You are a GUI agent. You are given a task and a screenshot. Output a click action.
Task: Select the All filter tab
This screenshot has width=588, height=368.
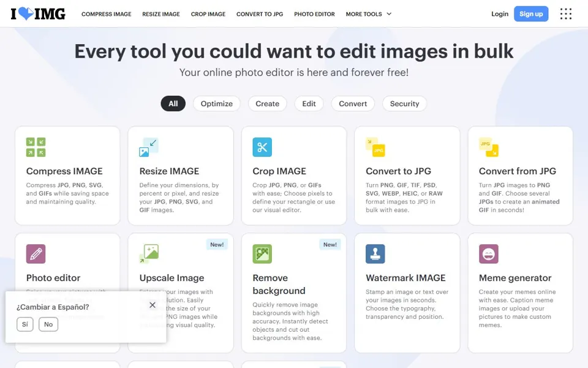(173, 104)
